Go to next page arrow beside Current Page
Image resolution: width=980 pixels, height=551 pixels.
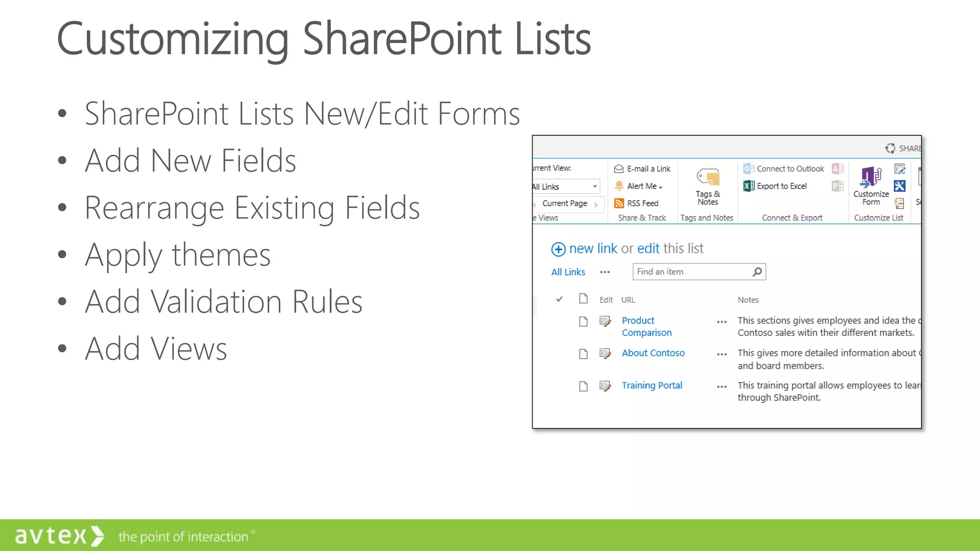click(x=596, y=204)
